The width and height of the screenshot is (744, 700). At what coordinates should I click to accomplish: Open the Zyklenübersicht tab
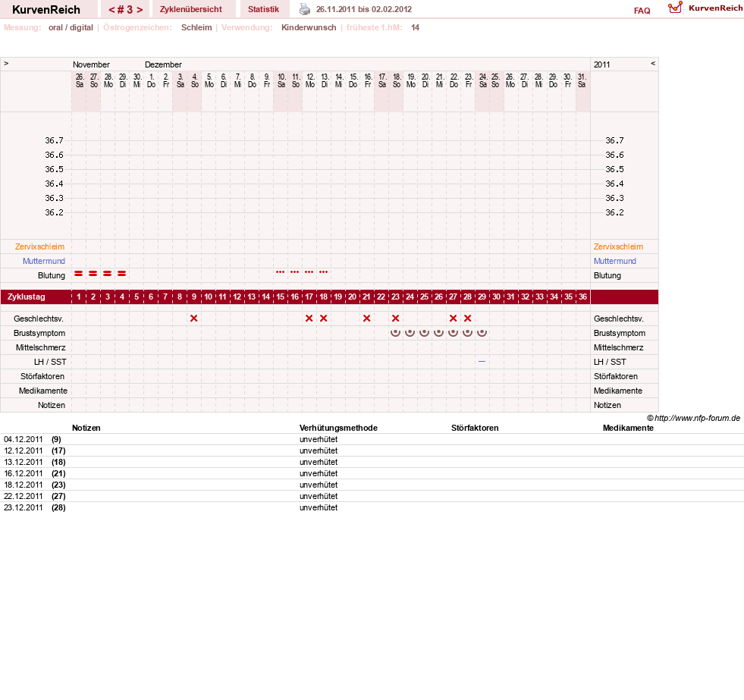(191, 10)
